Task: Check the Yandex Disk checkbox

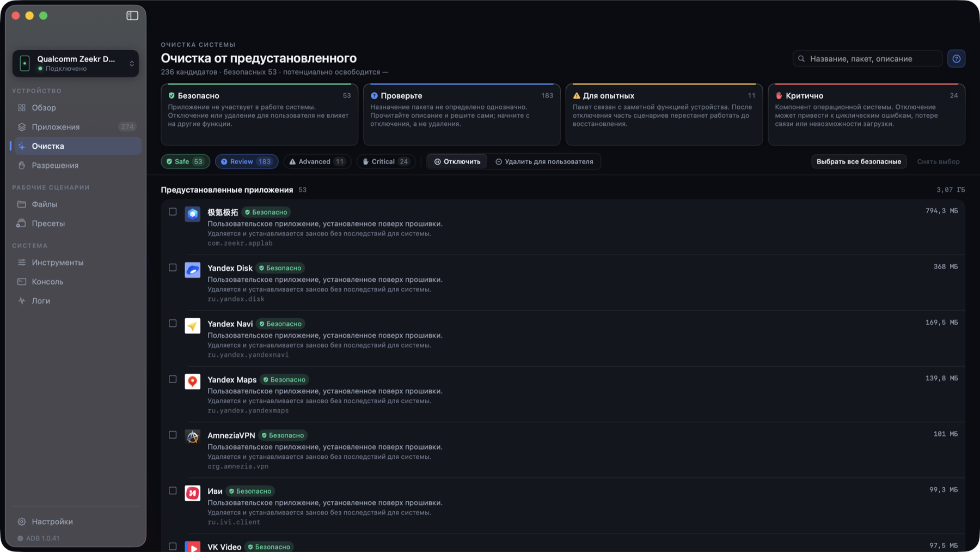Action: (x=173, y=268)
